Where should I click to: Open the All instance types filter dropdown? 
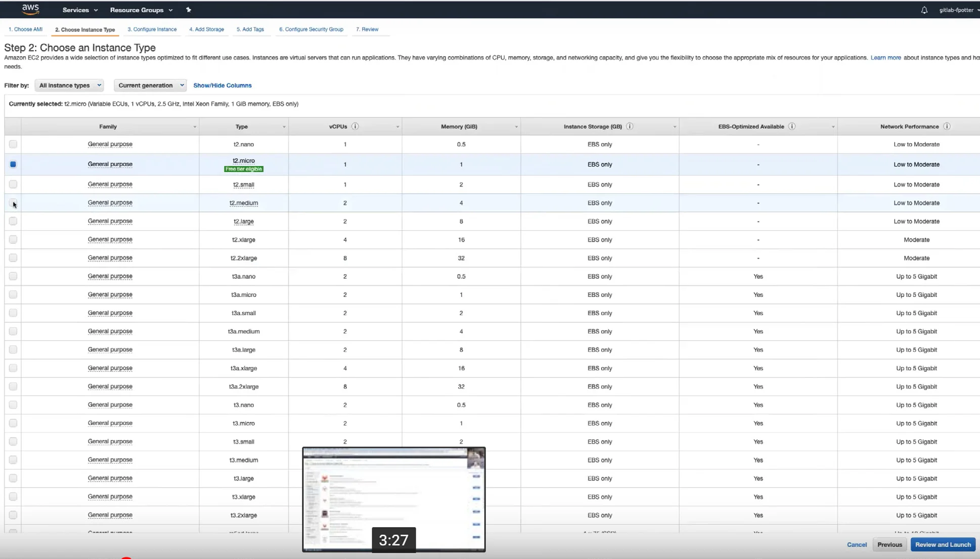point(69,85)
